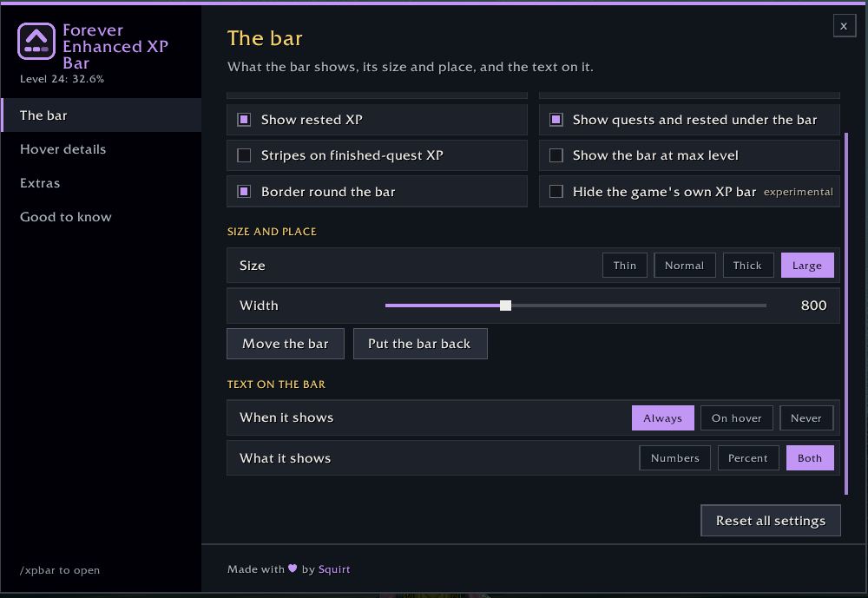Viewport: 868px width, 598px height.
Task: Toggle Border round the bar checkbox
Action: 244,192
